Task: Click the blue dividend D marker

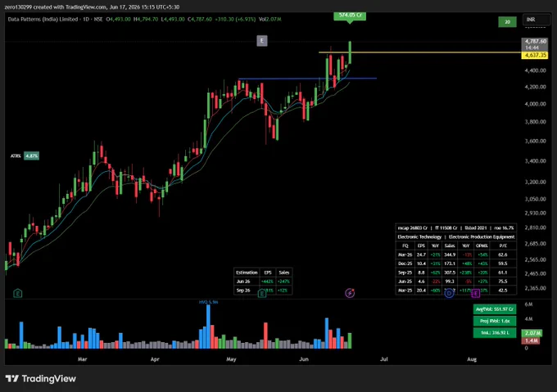Action: [449, 293]
